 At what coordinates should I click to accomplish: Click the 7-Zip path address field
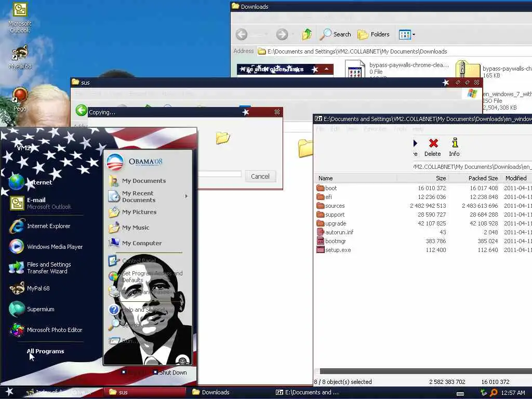(472, 167)
